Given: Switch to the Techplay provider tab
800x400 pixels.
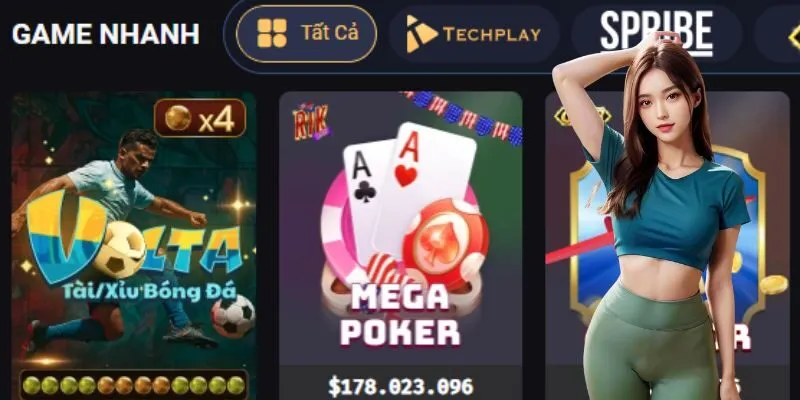Looking at the screenshot, I should [473, 34].
